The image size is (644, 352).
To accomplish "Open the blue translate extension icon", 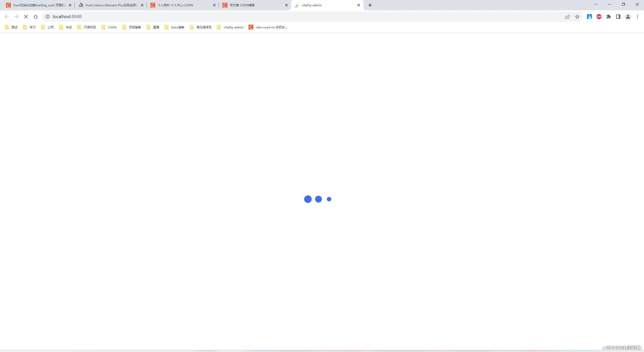I will [x=589, y=17].
